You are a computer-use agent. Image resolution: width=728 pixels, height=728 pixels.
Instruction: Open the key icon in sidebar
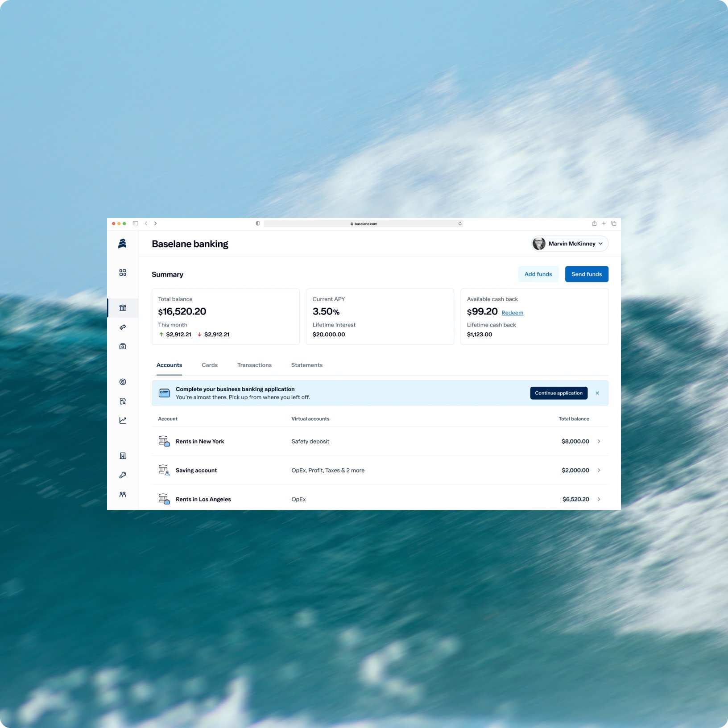[x=123, y=475]
